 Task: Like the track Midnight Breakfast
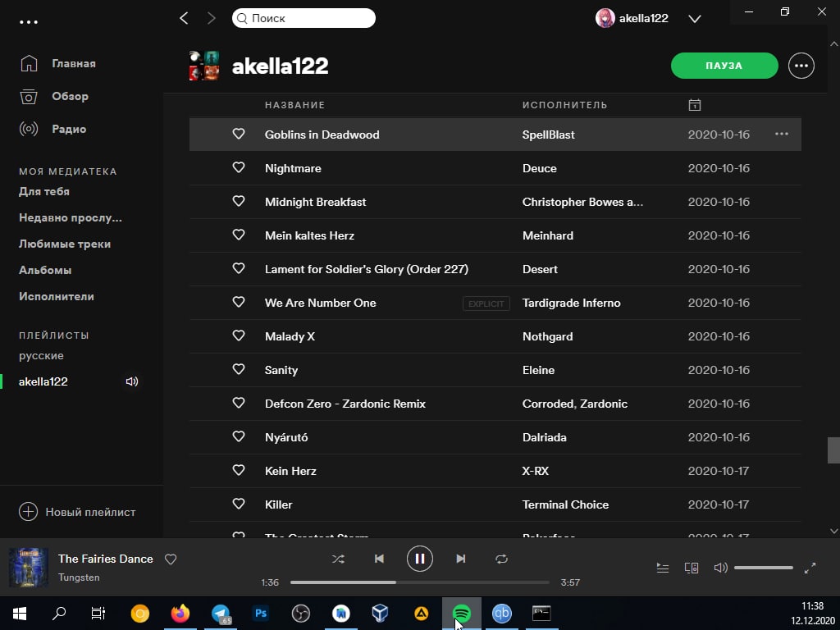click(239, 202)
